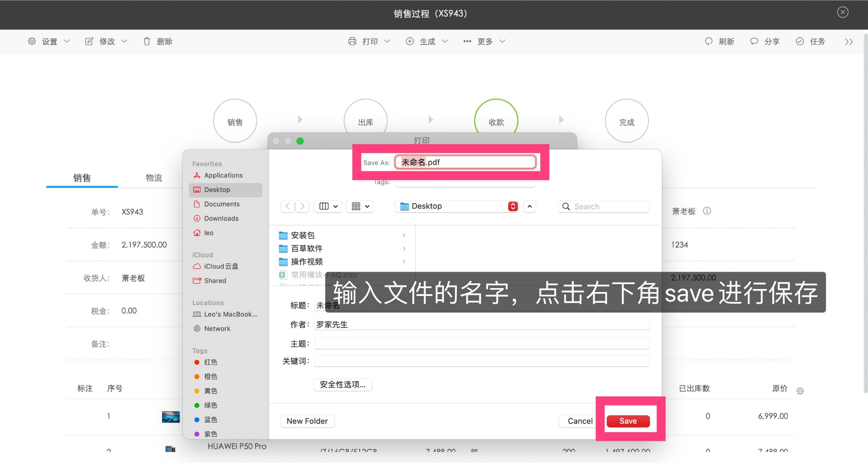Click the New Folder button

[x=307, y=421]
